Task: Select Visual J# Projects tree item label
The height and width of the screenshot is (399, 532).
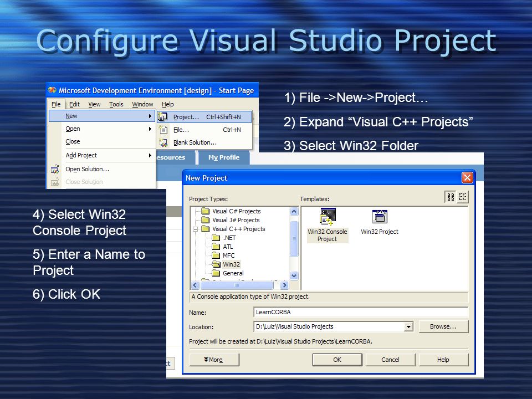Action: (x=236, y=220)
